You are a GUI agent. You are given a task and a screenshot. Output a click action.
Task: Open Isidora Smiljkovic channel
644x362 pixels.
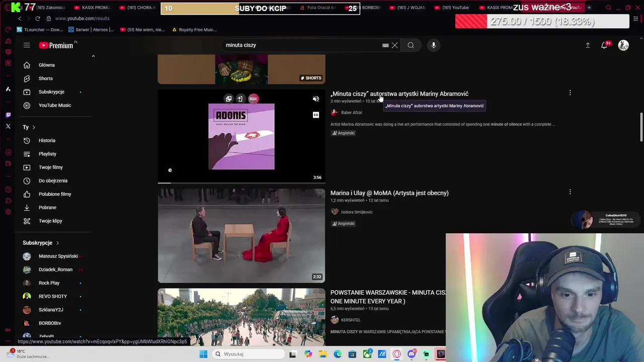(357, 212)
